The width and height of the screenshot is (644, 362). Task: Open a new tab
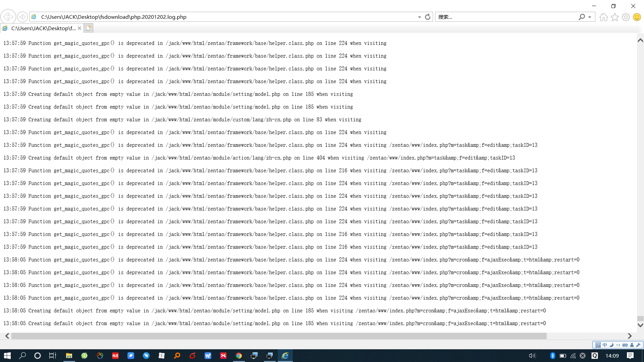tap(88, 28)
